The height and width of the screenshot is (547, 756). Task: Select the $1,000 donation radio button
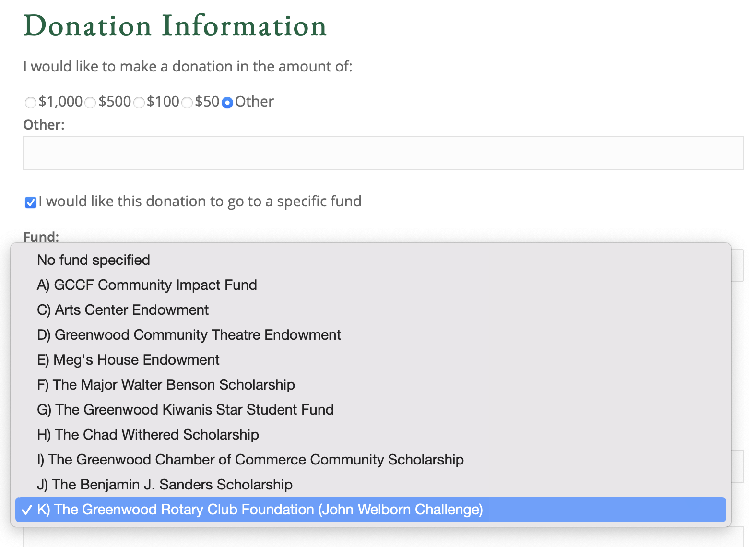(31, 103)
